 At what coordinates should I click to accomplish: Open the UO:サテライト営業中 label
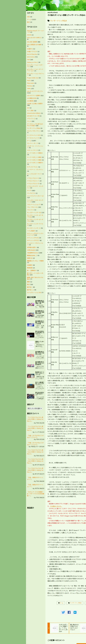point(34,96)
